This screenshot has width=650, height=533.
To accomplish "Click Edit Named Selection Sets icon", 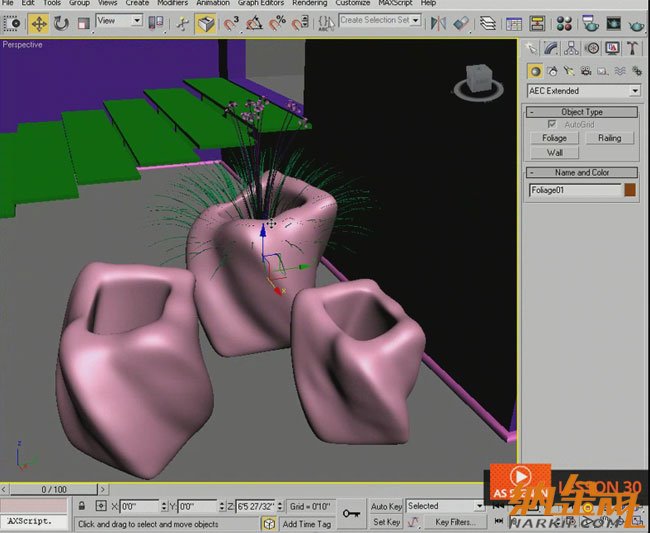I will pos(326,23).
